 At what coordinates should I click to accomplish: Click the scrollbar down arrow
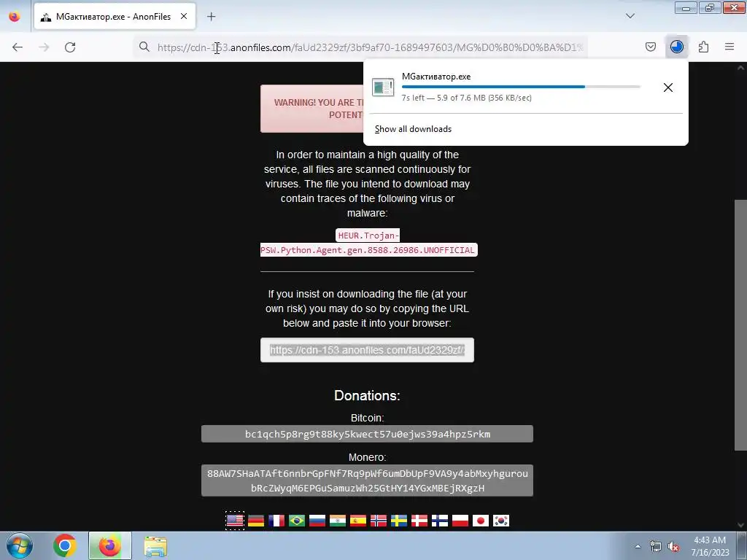[x=741, y=525]
